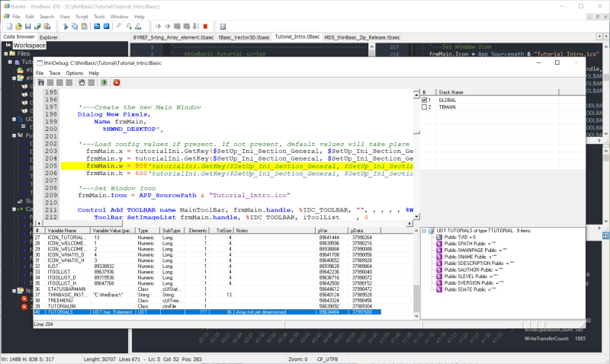The width and height of the screenshot is (610, 364).
Task: Open the Help menu in thinDebug
Action: [94, 73]
